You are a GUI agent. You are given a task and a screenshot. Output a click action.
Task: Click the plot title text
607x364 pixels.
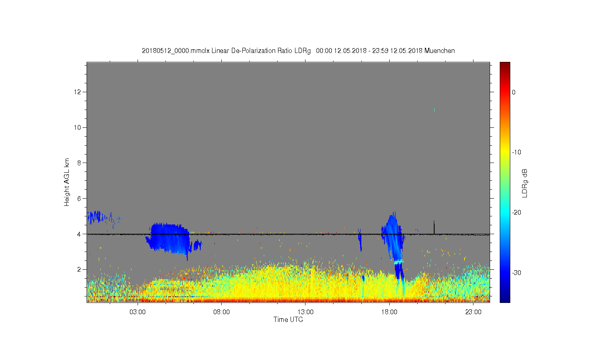pyautogui.click(x=298, y=51)
